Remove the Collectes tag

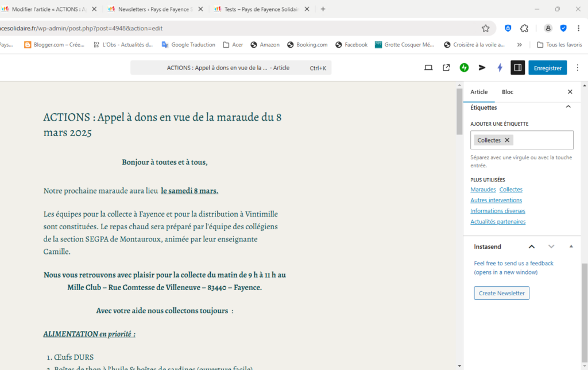pos(507,140)
